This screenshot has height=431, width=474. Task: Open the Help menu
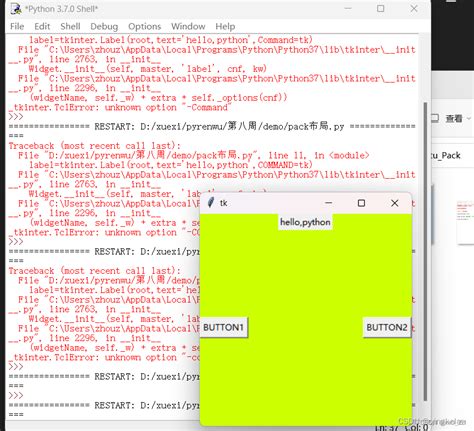[225, 26]
